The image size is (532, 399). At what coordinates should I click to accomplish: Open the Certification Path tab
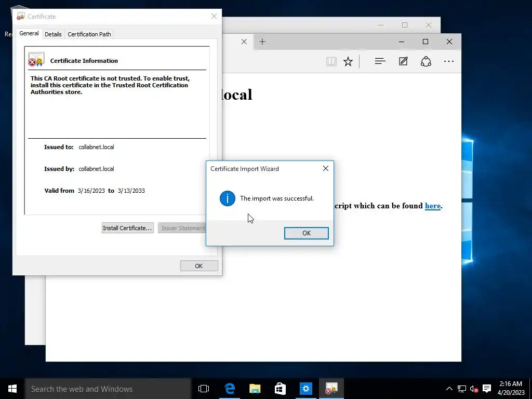click(x=89, y=34)
